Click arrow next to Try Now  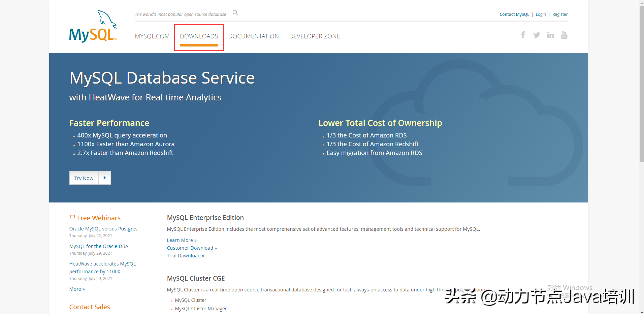[x=105, y=178]
